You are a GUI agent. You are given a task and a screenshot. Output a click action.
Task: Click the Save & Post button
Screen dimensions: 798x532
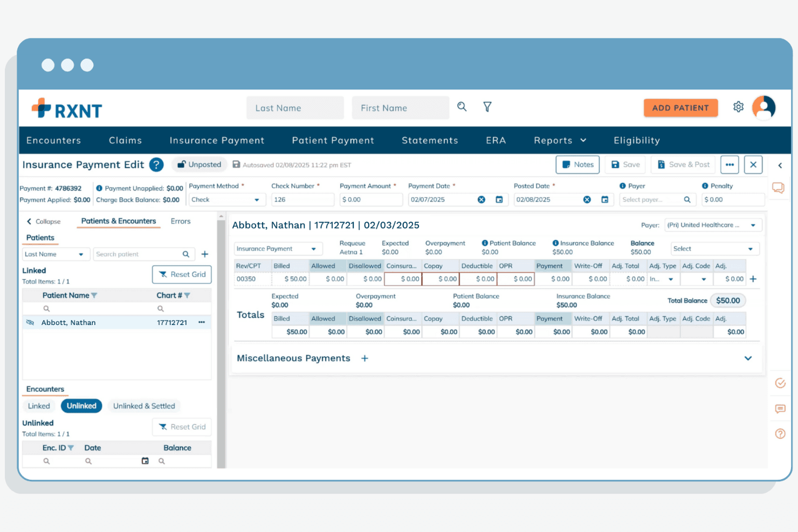point(683,165)
